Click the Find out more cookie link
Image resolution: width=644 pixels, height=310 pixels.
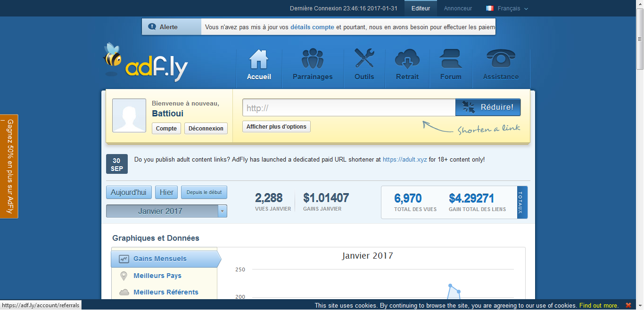pyautogui.click(x=599, y=306)
